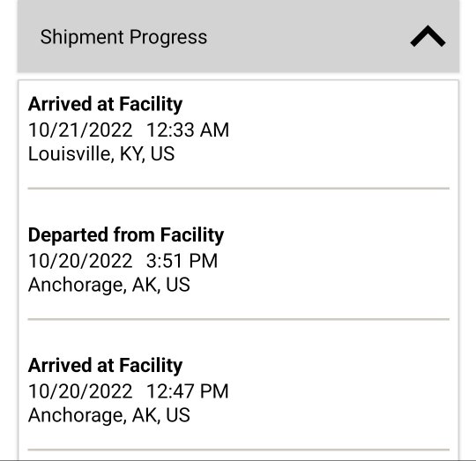Click the 10/21/2022 date text
Screen dimensions: 476x461
pyautogui.click(x=80, y=130)
